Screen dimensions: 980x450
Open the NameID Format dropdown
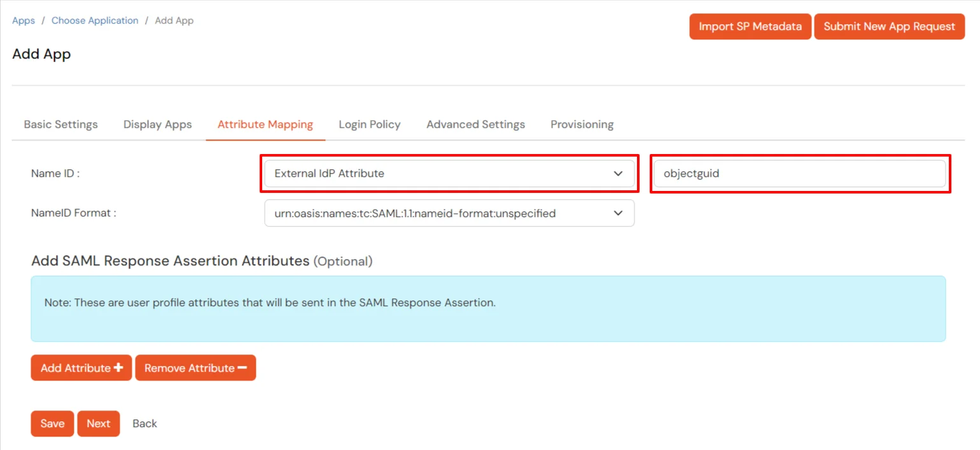point(449,213)
